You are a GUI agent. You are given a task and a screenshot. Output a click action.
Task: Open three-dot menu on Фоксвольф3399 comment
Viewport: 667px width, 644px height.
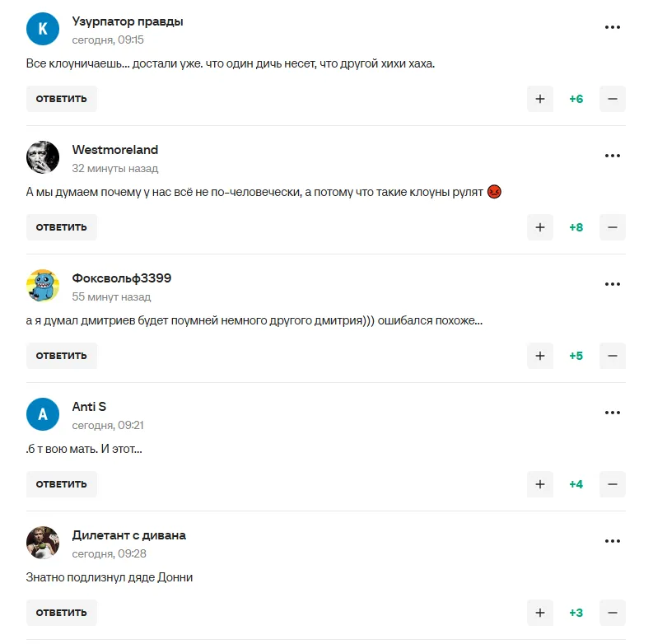click(x=612, y=284)
